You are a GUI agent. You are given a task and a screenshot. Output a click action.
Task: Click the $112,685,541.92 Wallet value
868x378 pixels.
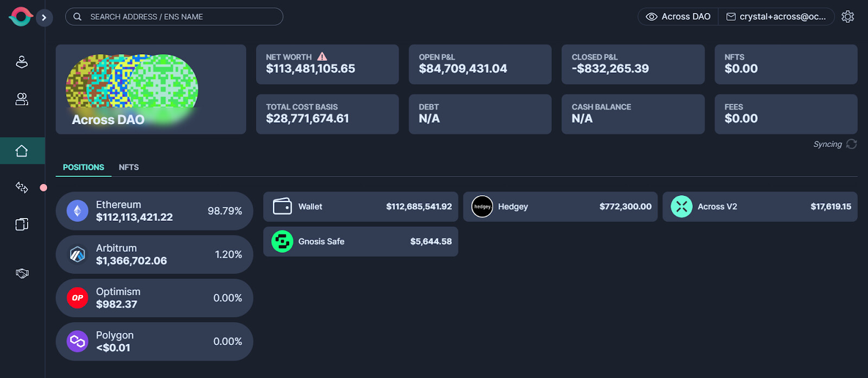tap(419, 207)
